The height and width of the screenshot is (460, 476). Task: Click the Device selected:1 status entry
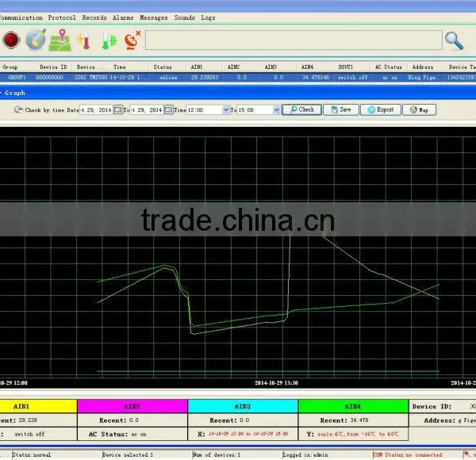[x=128, y=454]
